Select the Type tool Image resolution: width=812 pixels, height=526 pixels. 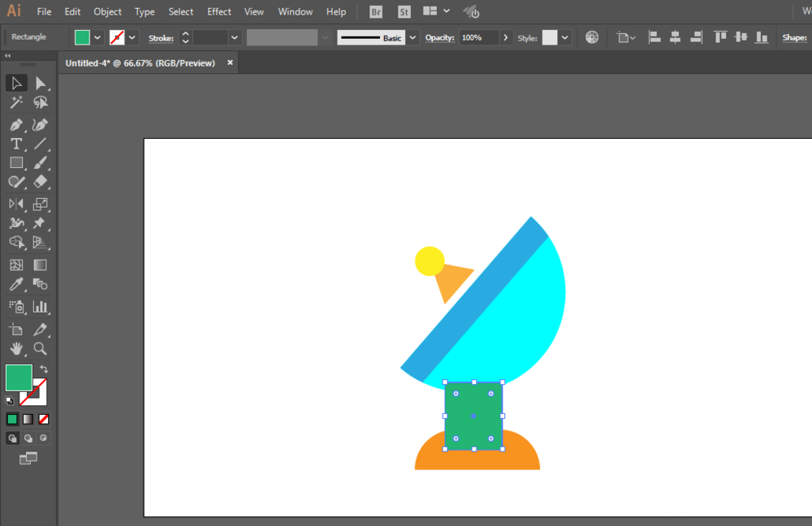tap(16, 144)
